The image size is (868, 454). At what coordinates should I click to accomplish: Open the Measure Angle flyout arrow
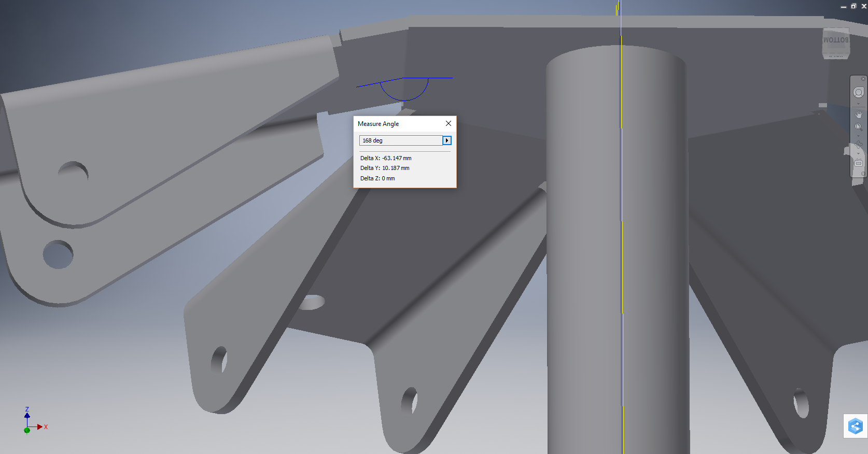(447, 140)
